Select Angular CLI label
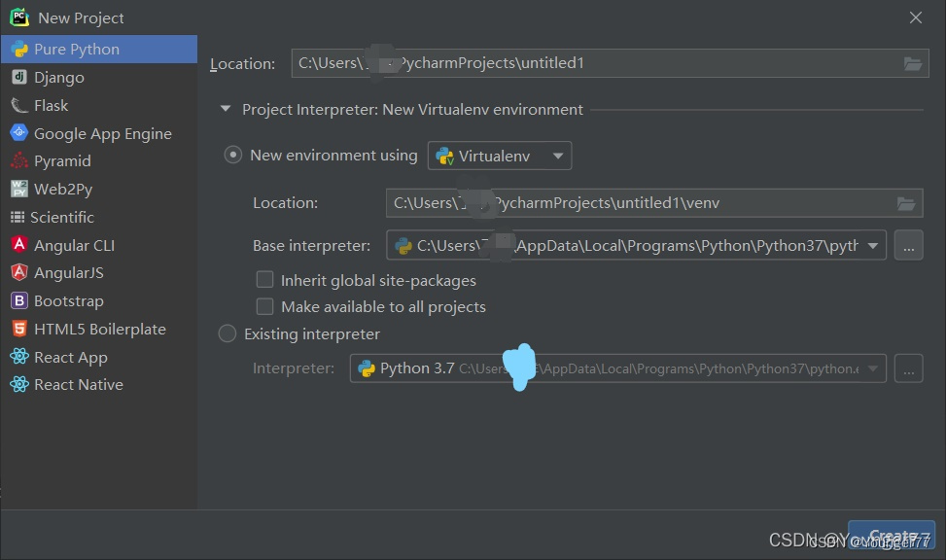This screenshot has width=946, height=560. [74, 246]
